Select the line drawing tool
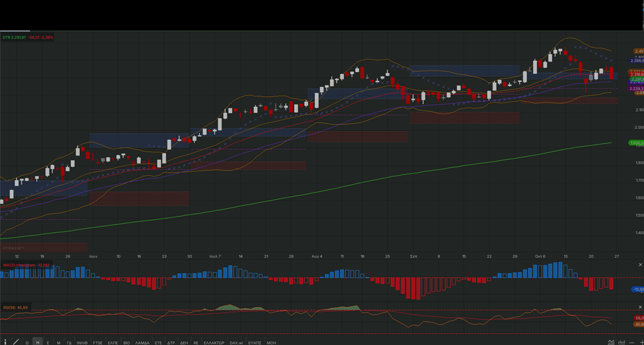Screen dimensions: 644x345 click(x=16, y=342)
